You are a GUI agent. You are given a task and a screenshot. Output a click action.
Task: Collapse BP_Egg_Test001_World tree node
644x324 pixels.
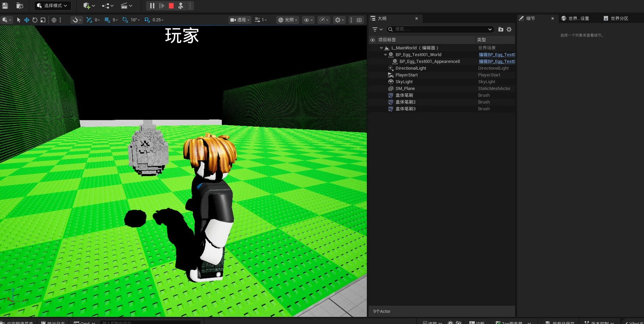click(x=385, y=55)
